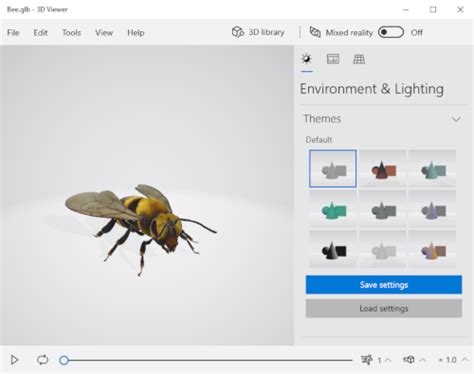
Task: Expand the playback speed 1.0 chevron
Action: point(464,360)
